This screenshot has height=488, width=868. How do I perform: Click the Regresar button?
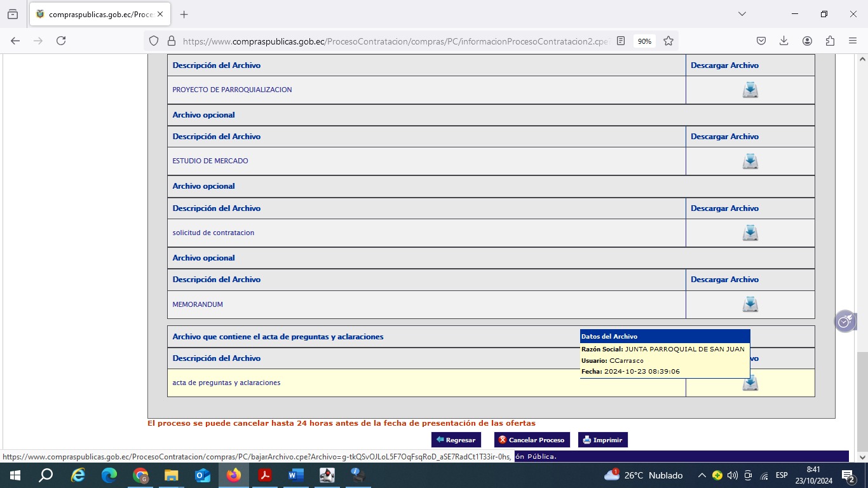(x=456, y=440)
